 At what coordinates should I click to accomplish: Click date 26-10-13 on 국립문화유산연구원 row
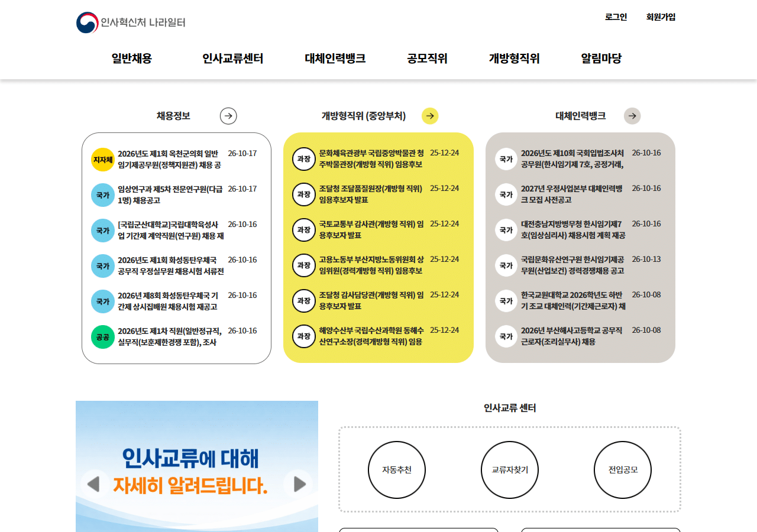[x=646, y=259]
